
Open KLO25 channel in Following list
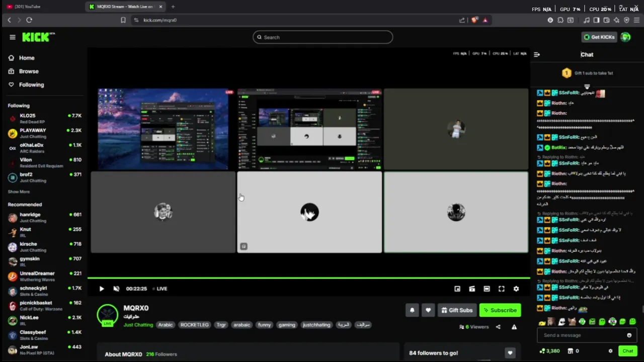point(44,119)
